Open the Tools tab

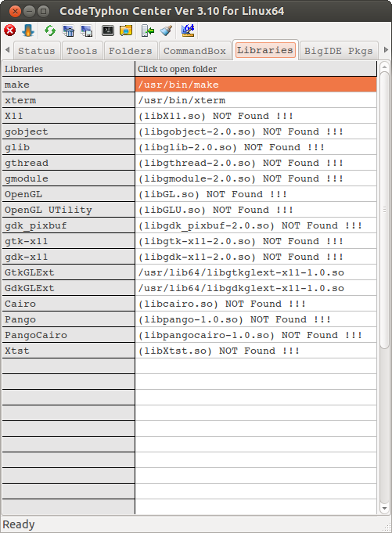coord(82,51)
